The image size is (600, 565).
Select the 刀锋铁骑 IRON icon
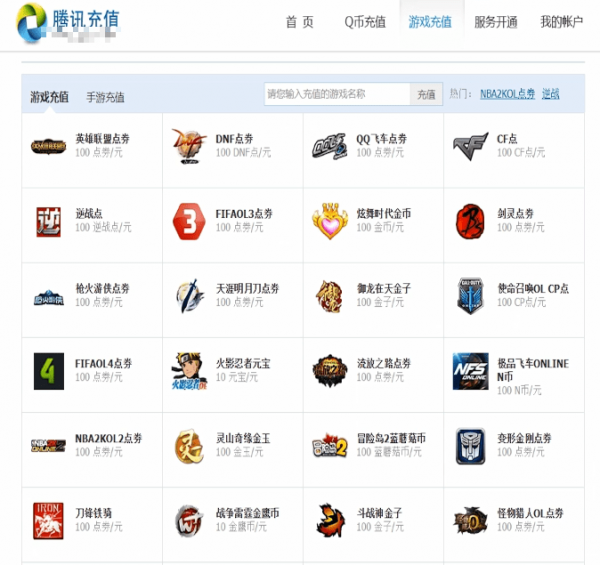(48, 521)
